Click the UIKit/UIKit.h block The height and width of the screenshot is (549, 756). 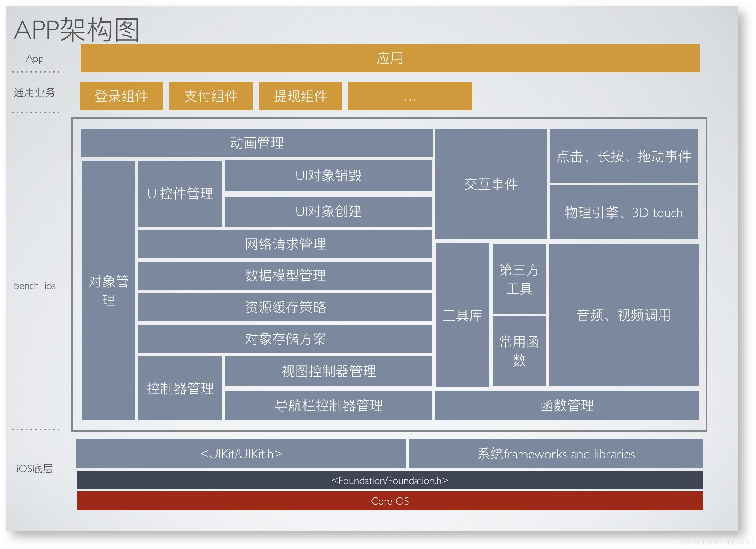(x=241, y=454)
